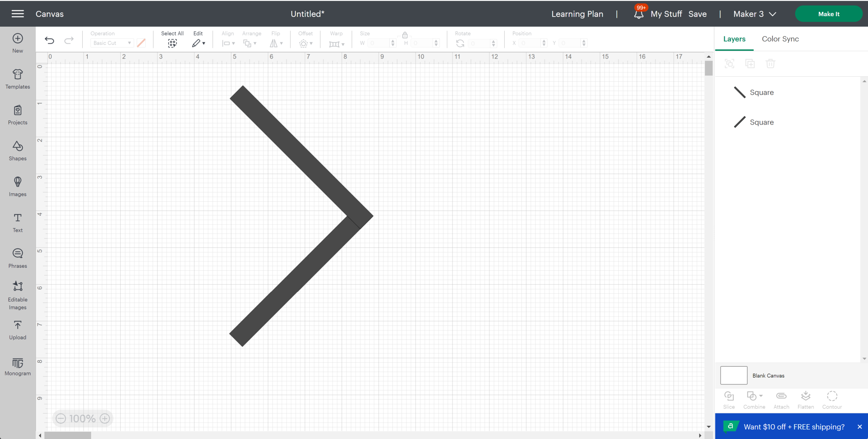
Task: Click the green Make It button
Action: 829,14
